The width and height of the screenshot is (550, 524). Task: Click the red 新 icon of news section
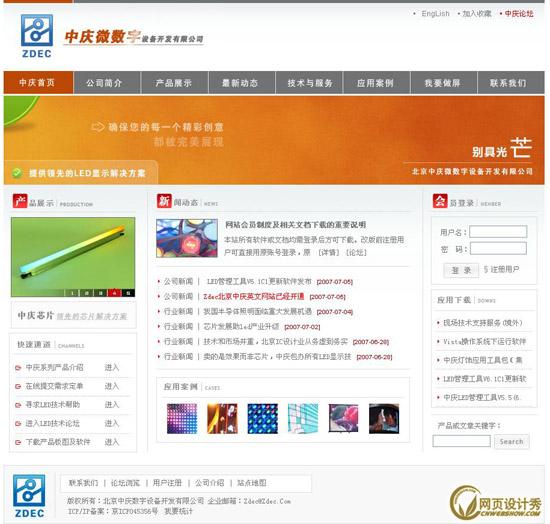(x=164, y=201)
